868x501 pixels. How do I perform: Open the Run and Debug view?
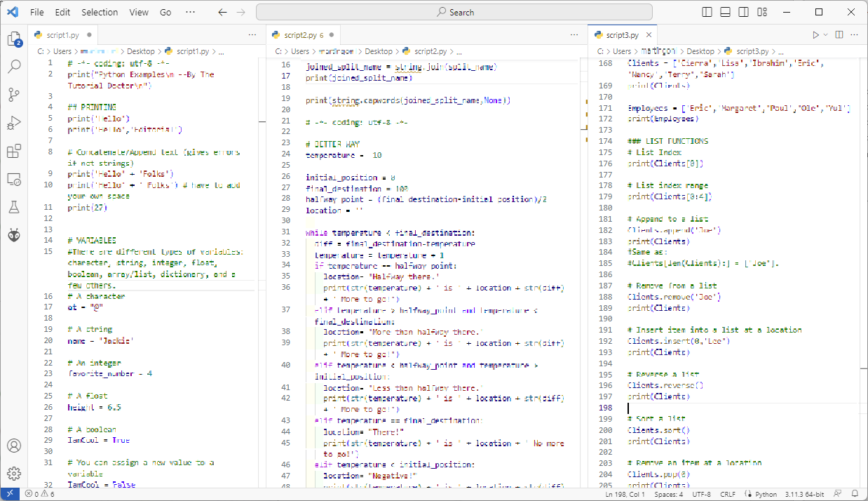tap(14, 123)
